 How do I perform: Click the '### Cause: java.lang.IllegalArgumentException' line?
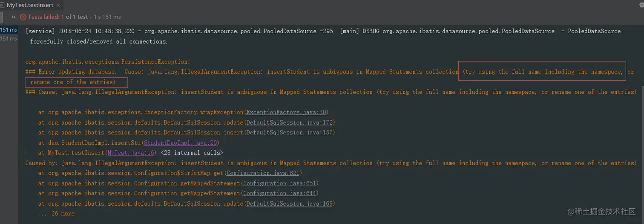click(x=331, y=92)
